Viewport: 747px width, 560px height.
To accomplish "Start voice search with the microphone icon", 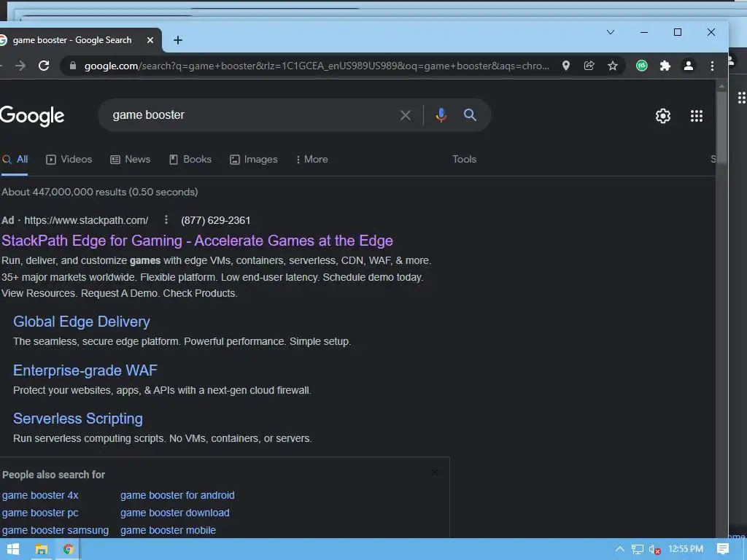I will click(441, 114).
